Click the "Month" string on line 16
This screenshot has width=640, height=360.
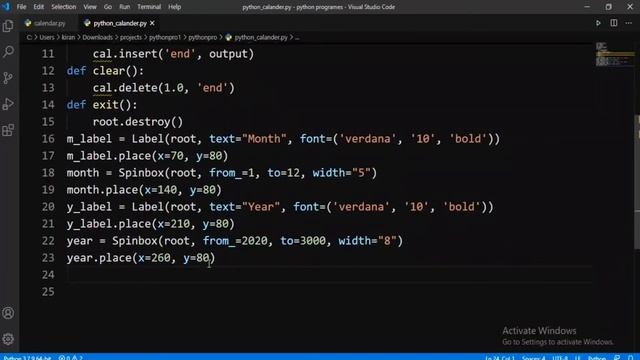coord(264,139)
